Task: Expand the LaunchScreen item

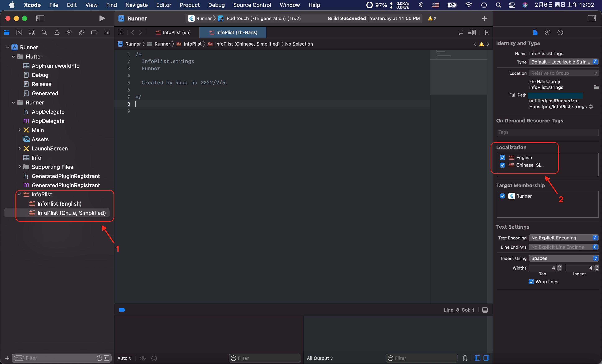Action: [20, 148]
